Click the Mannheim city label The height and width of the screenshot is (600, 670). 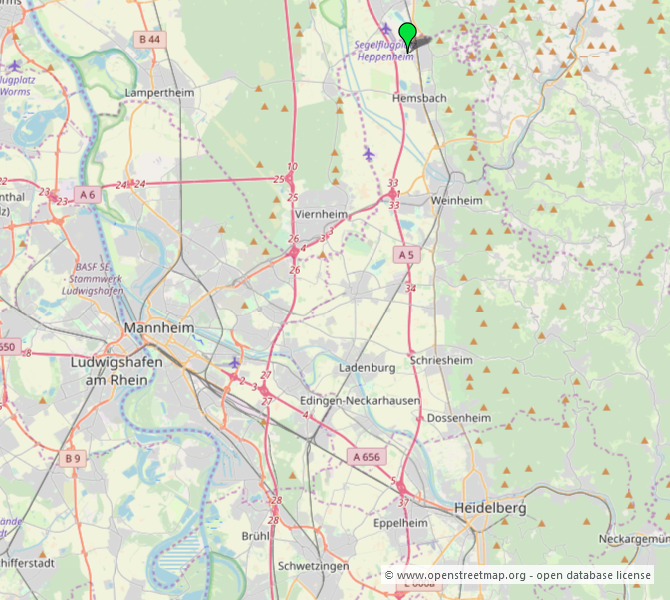pyautogui.click(x=159, y=328)
